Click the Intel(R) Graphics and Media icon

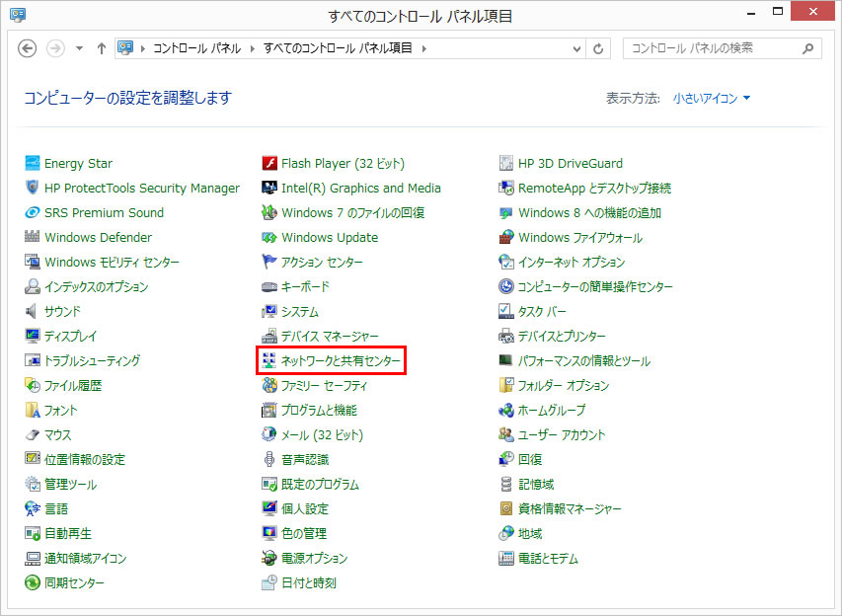pos(269,188)
